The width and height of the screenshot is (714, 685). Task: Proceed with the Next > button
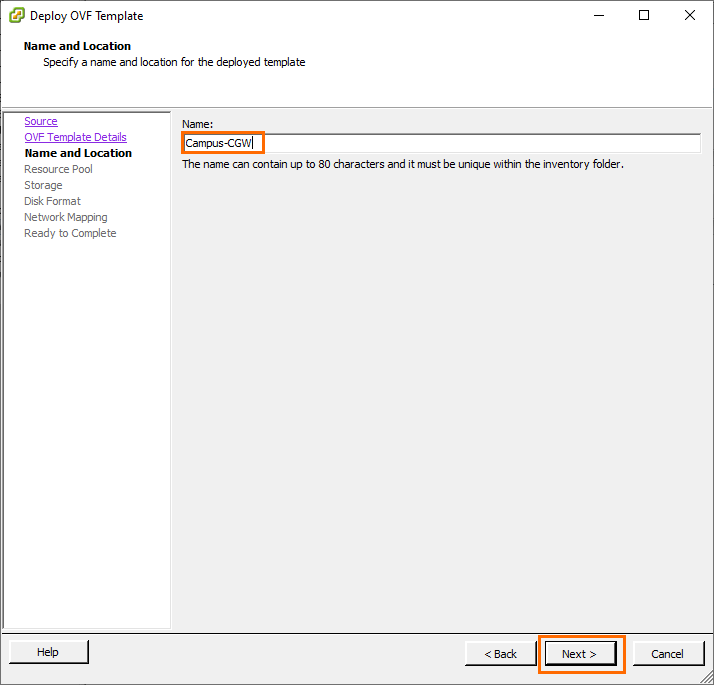(579, 654)
